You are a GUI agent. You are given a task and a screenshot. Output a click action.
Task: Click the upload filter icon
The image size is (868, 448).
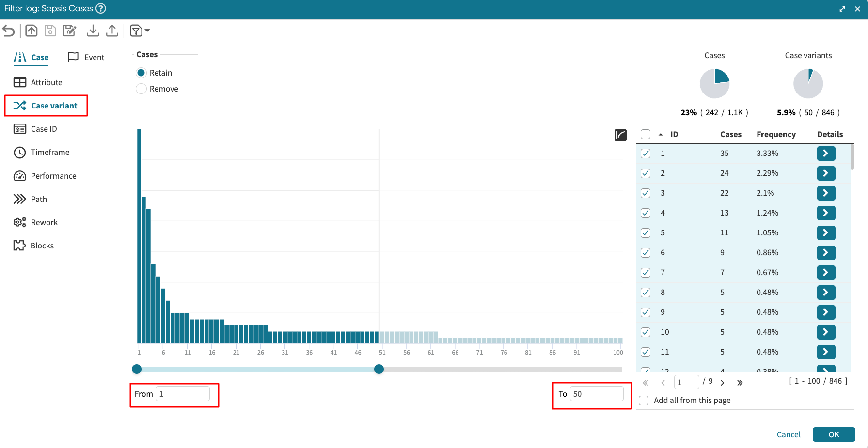(x=112, y=31)
